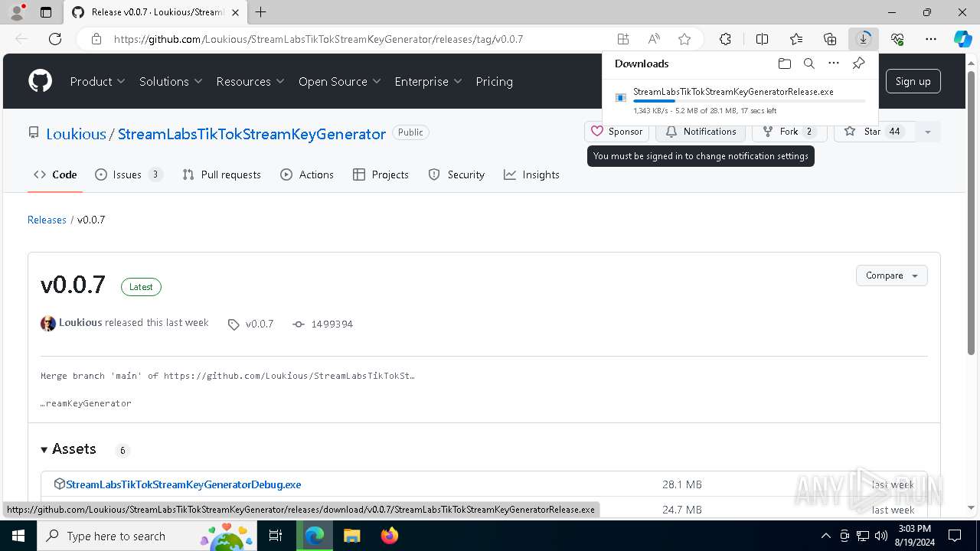This screenshot has width=980, height=551.
Task: Open the browser Extensions icon
Action: pos(725,39)
